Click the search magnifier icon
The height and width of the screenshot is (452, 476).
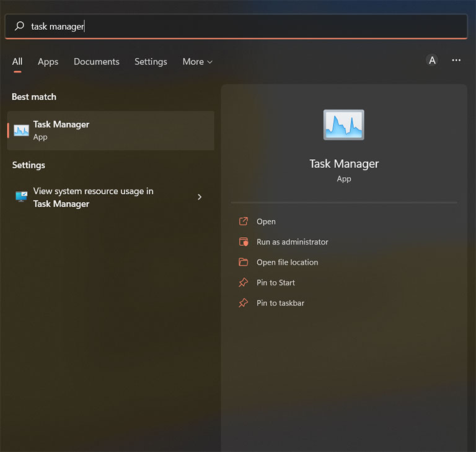coord(19,26)
